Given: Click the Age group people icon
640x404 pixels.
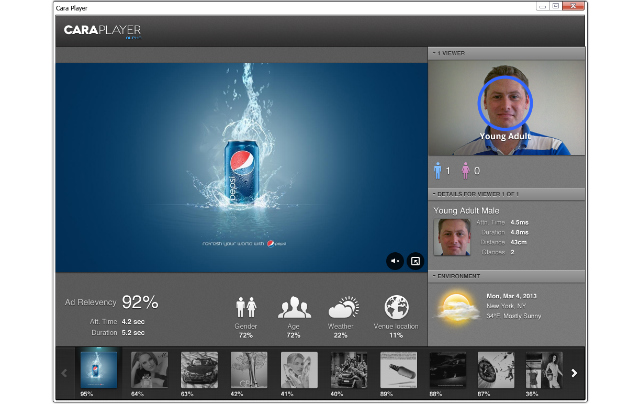Looking at the screenshot, I should click(294, 307).
